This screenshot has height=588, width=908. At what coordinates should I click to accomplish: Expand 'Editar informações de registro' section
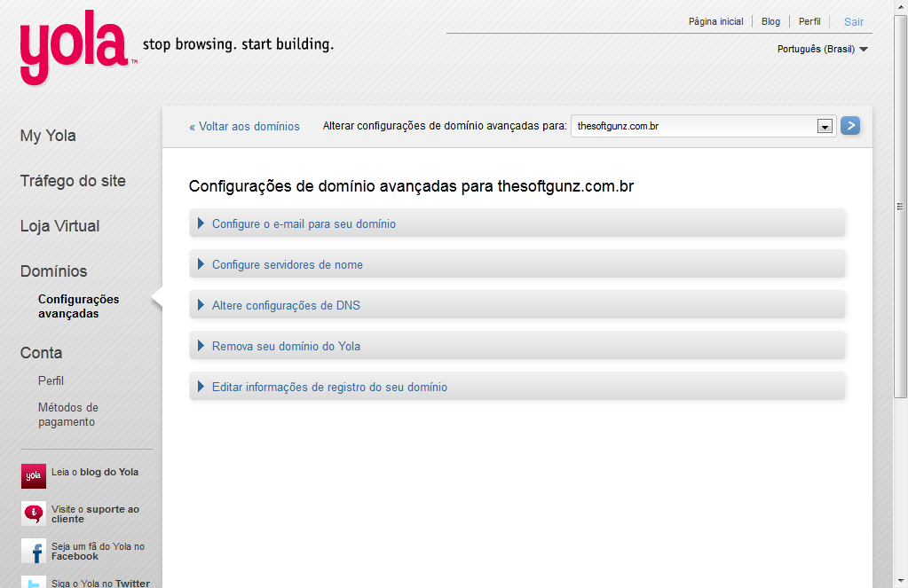pyautogui.click(x=517, y=387)
